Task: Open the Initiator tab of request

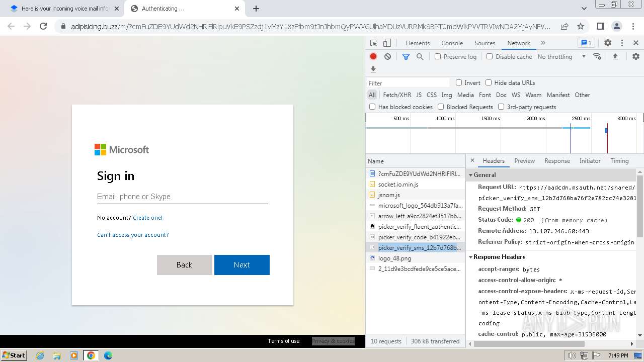Action: tap(590, 161)
